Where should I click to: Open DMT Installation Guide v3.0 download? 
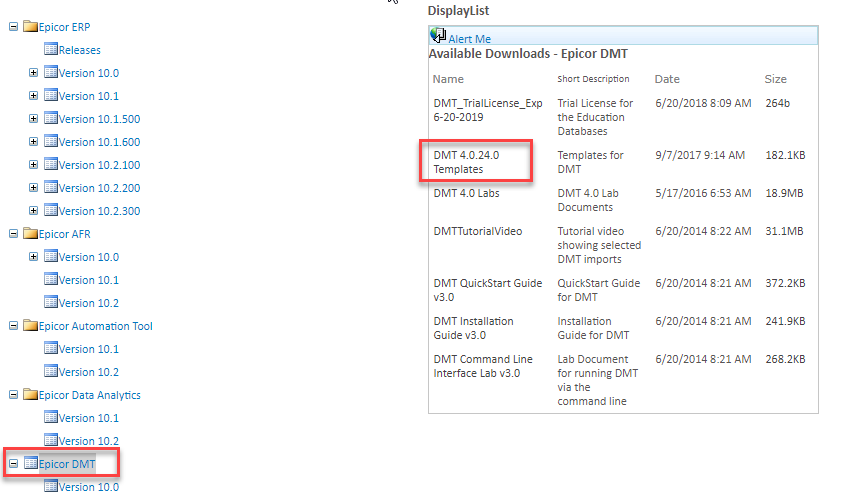tap(473, 328)
